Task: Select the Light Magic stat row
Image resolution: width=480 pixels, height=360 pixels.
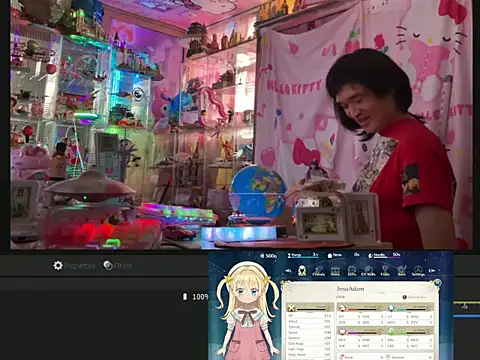Action: point(309,349)
